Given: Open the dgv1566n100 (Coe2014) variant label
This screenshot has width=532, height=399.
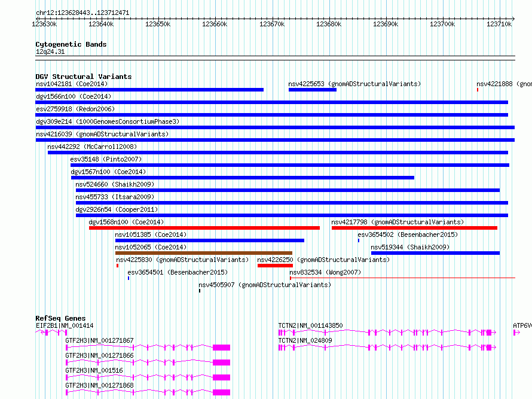Looking at the screenshot, I should click(x=74, y=96).
